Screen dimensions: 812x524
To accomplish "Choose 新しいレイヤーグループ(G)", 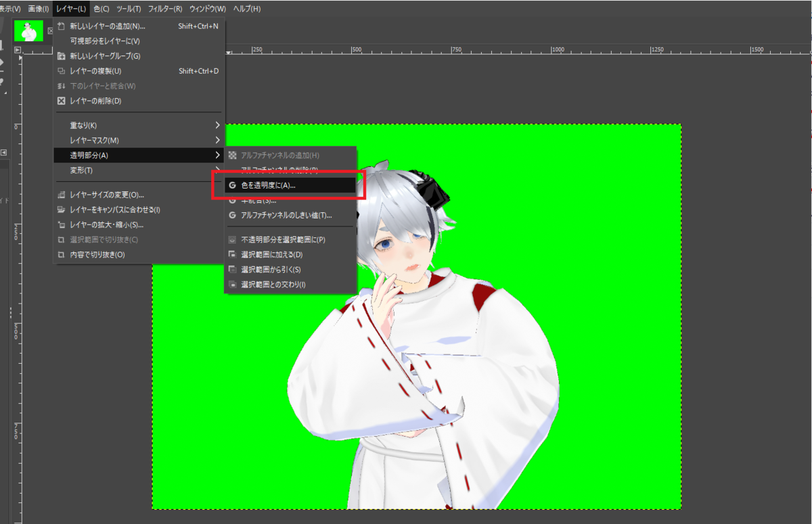I will pyautogui.click(x=139, y=56).
